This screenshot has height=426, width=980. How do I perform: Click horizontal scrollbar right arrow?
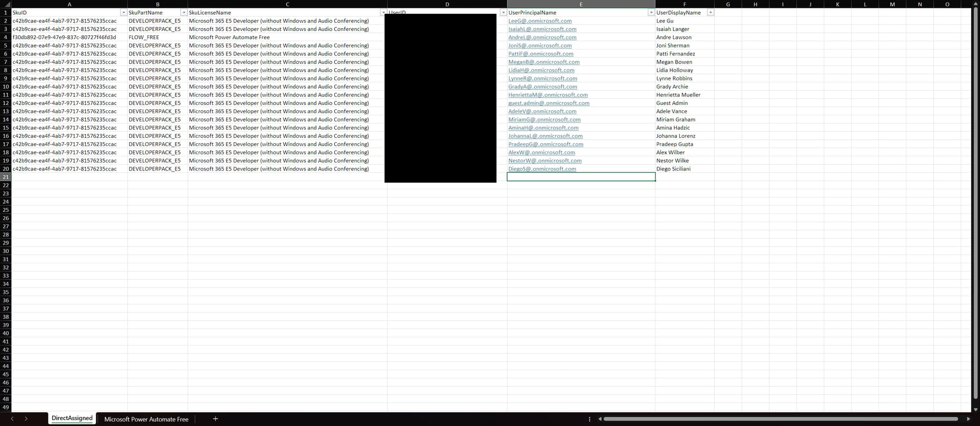tap(968, 419)
